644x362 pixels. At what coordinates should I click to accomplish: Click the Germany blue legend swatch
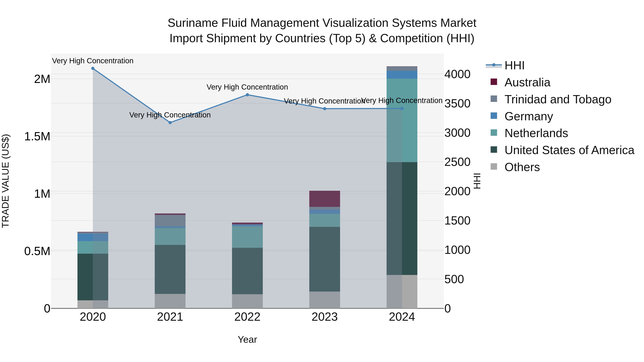pyautogui.click(x=494, y=116)
